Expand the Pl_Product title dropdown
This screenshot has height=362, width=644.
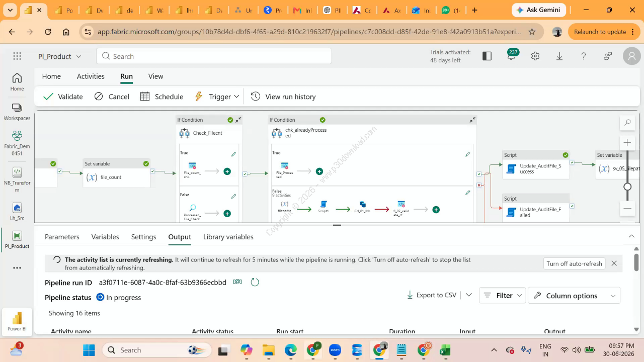point(78,56)
